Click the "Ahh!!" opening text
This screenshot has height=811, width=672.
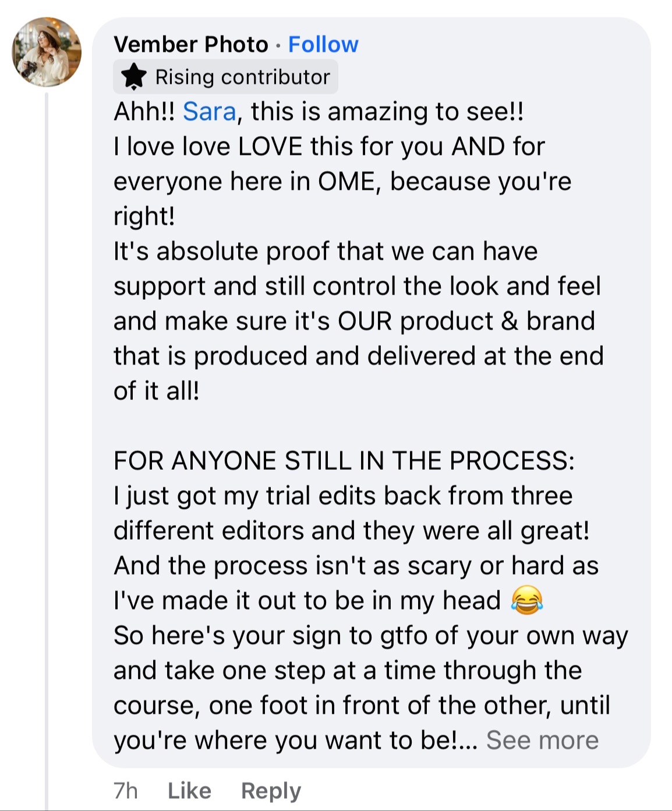click(x=144, y=111)
